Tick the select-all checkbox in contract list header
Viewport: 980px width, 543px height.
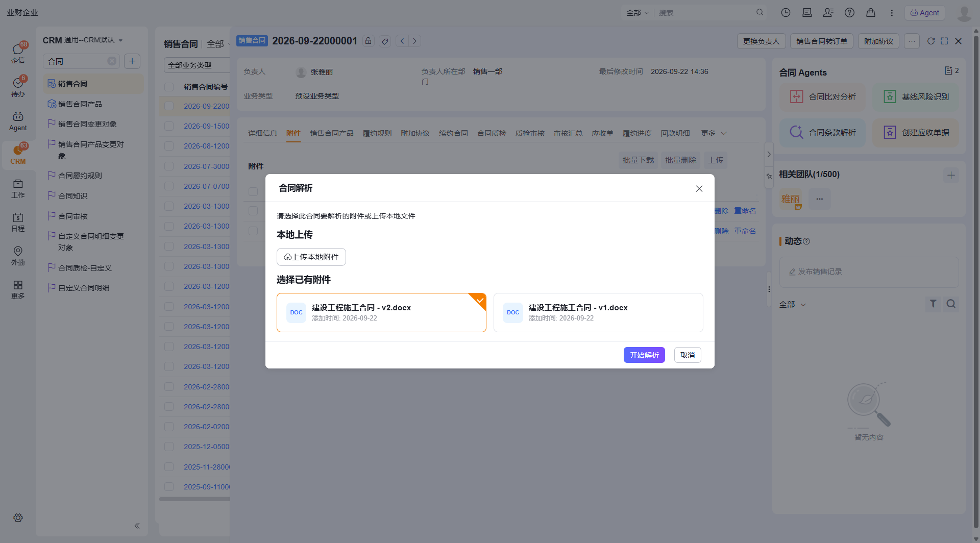coord(169,87)
